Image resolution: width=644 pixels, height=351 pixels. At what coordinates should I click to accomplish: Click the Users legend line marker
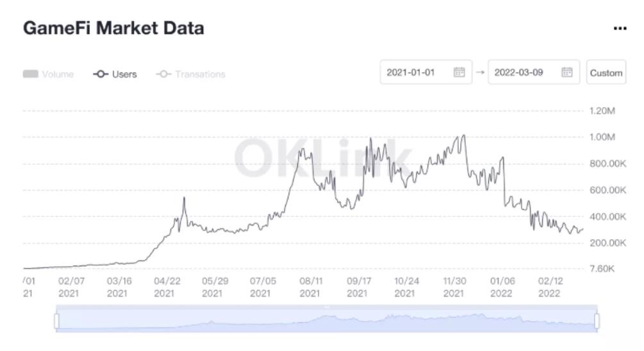point(100,74)
